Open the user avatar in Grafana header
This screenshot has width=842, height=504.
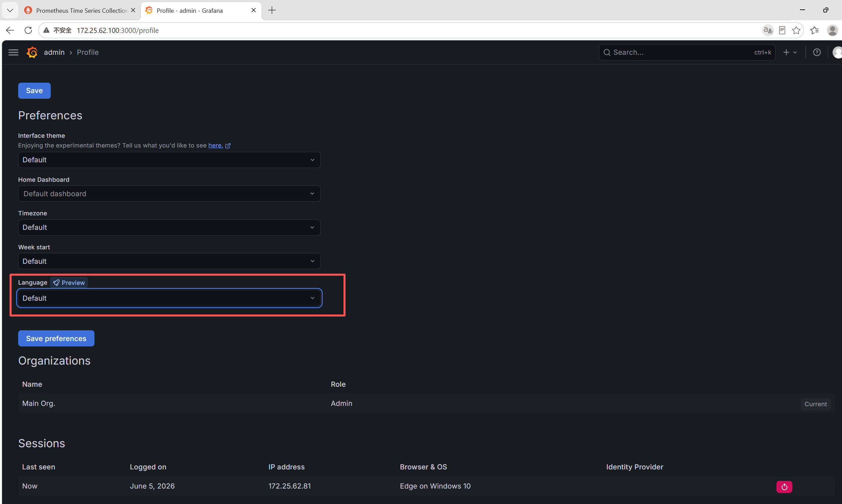[838, 52]
